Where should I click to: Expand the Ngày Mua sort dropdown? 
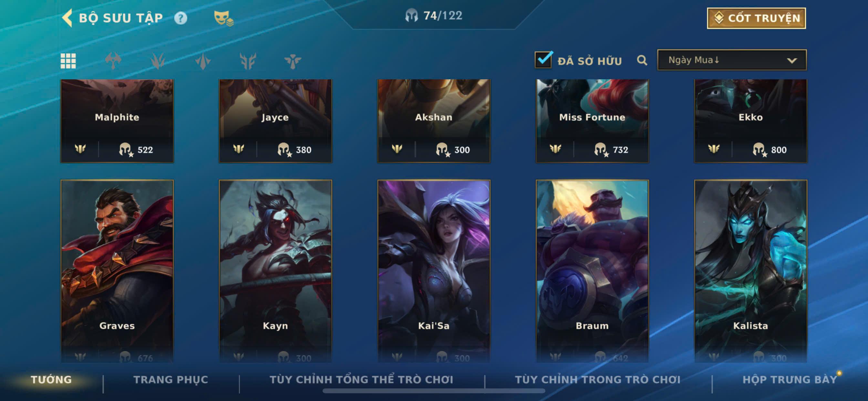[732, 60]
